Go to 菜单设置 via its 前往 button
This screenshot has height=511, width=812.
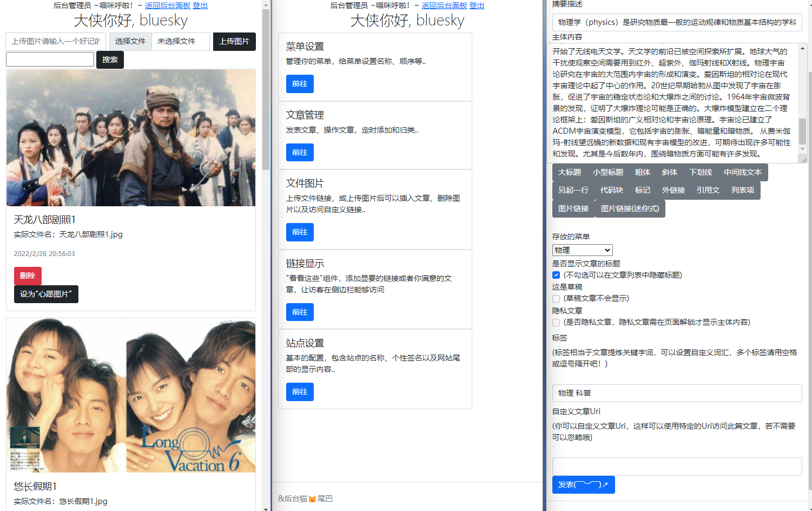(x=300, y=84)
